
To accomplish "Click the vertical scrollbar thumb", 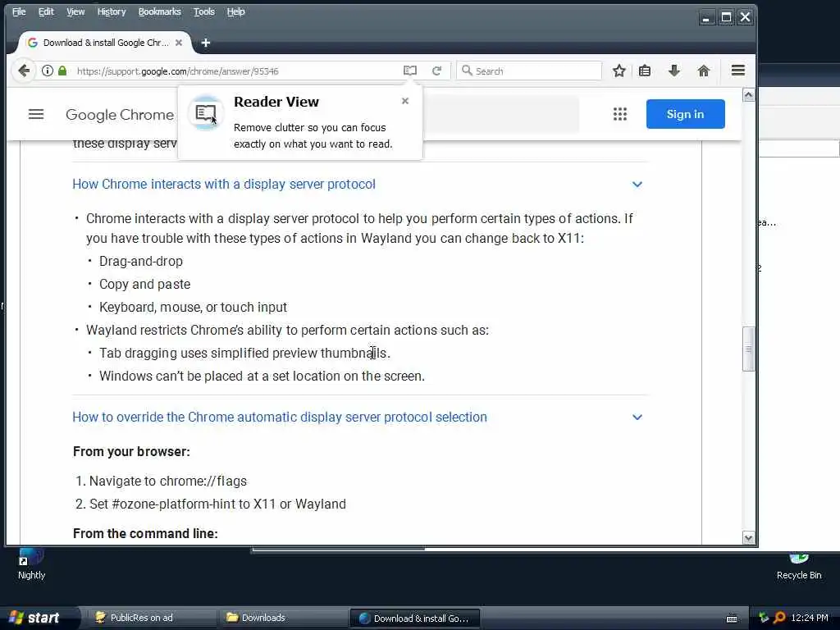I will (x=748, y=349).
